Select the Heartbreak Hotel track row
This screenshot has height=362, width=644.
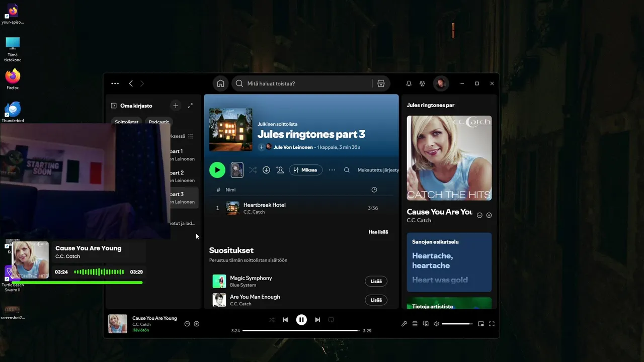tap(301, 208)
